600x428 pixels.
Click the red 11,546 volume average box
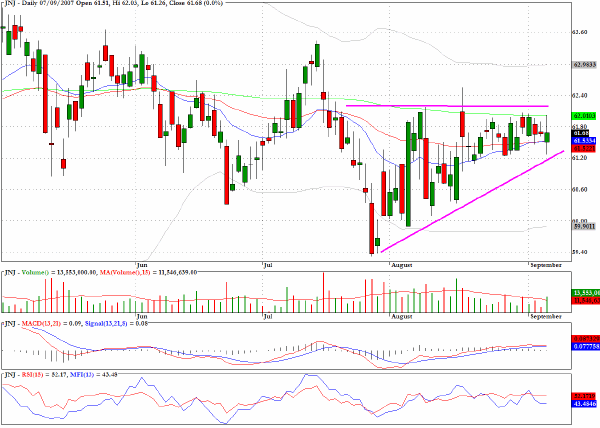pos(585,301)
